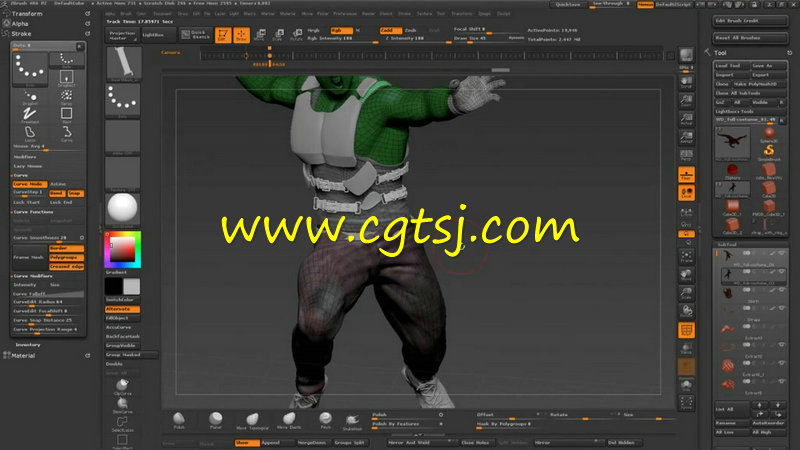Image resolution: width=800 pixels, height=450 pixels.
Task: Toggle Polygroups frame mesh option
Action: pyautogui.click(x=66, y=257)
